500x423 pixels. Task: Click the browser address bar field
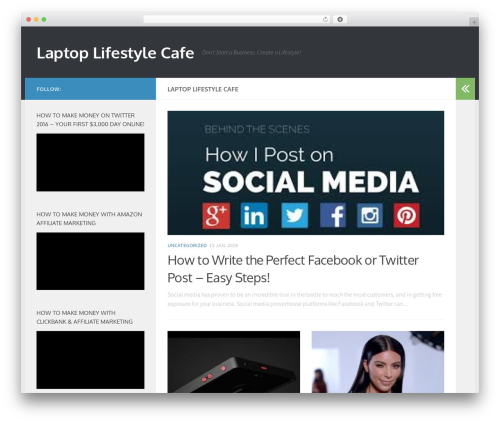[x=237, y=19]
